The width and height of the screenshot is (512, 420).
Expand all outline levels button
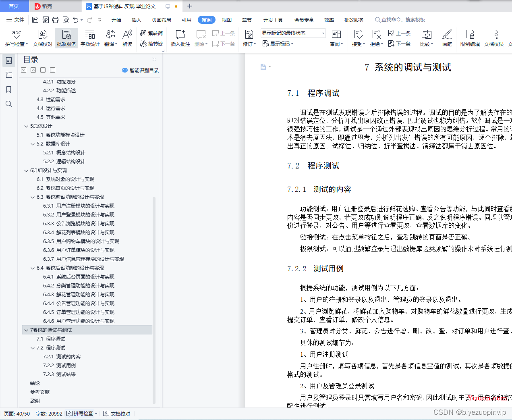(43, 70)
